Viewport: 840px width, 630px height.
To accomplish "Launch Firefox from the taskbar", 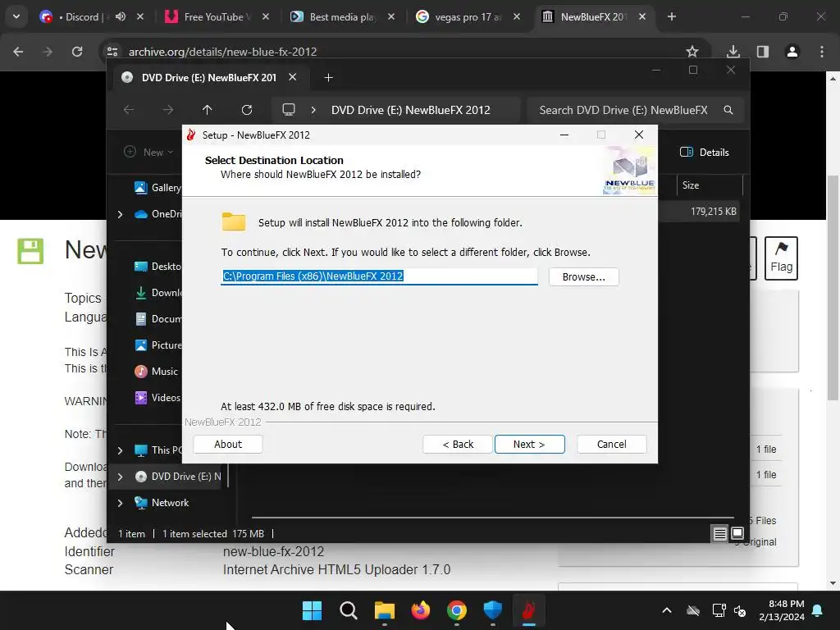I will click(421, 610).
